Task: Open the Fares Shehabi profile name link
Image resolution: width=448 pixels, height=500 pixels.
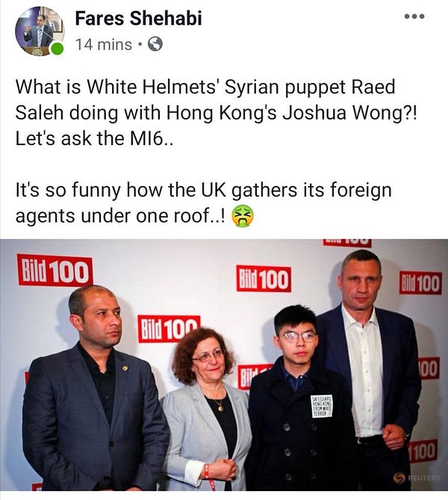Action: point(138,18)
